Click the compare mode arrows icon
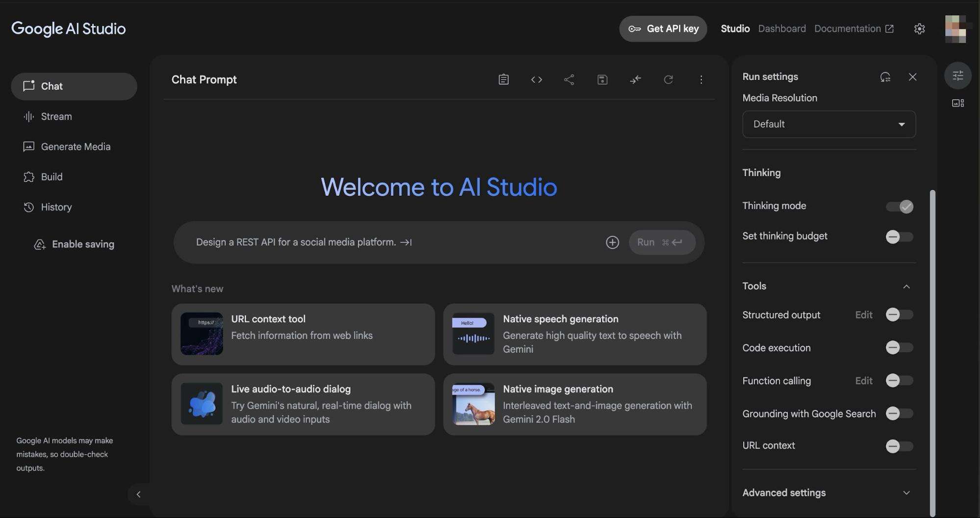The width and height of the screenshot is (980, 518). click(635, 79)
